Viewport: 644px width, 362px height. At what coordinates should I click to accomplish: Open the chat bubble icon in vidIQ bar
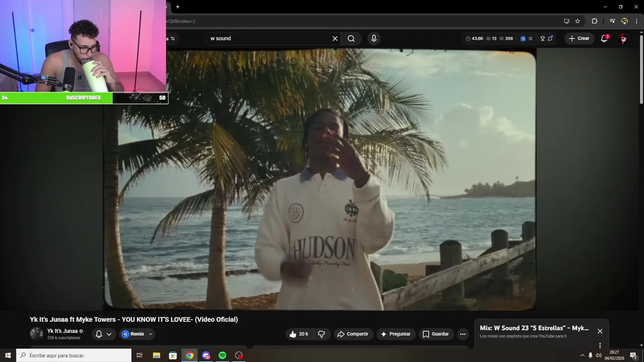tap(550, 39)
